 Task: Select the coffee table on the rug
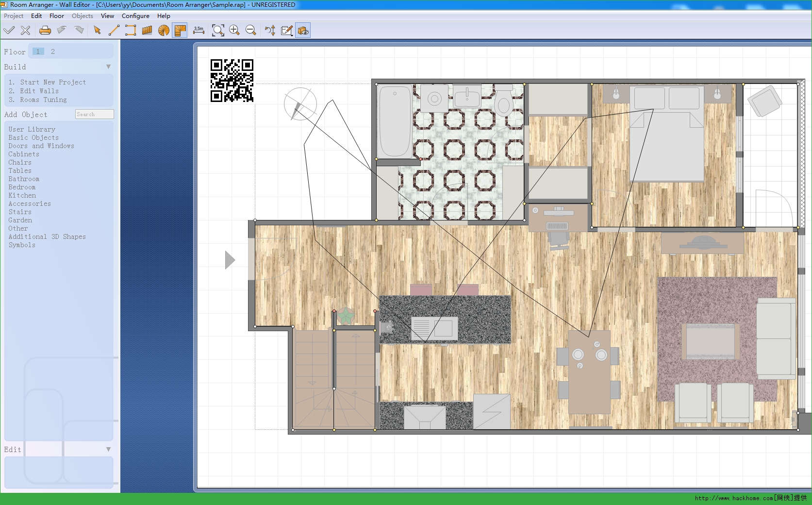(710, 342)
